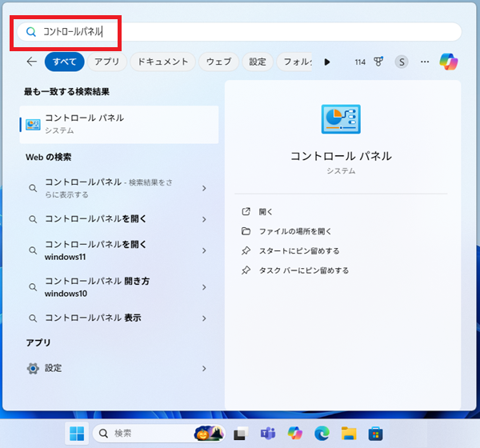Screen dimensions: 480x448
Task: Switch to the アプリ filter tab
Action: click(x=107, y=62)
